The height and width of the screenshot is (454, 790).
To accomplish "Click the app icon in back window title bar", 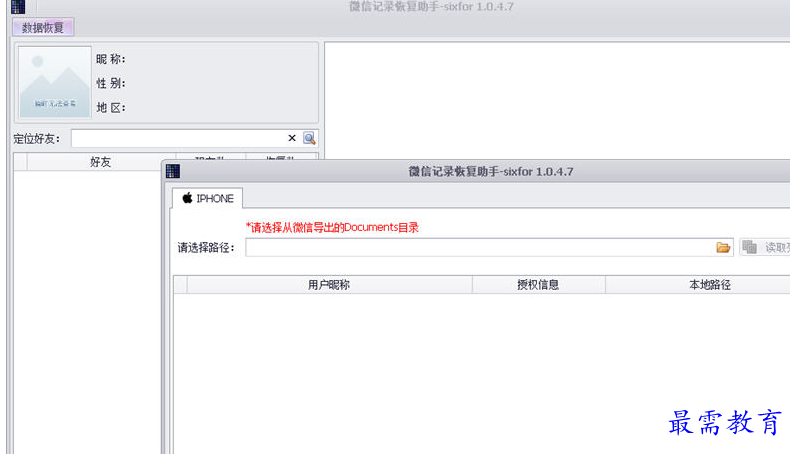I will [x=18, y=7].
